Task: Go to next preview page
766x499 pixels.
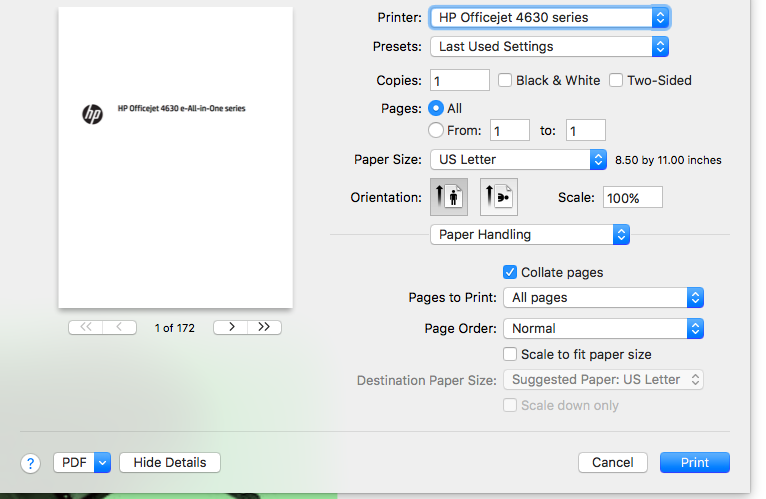Action: pyautogui.click(x=231, y=327)
